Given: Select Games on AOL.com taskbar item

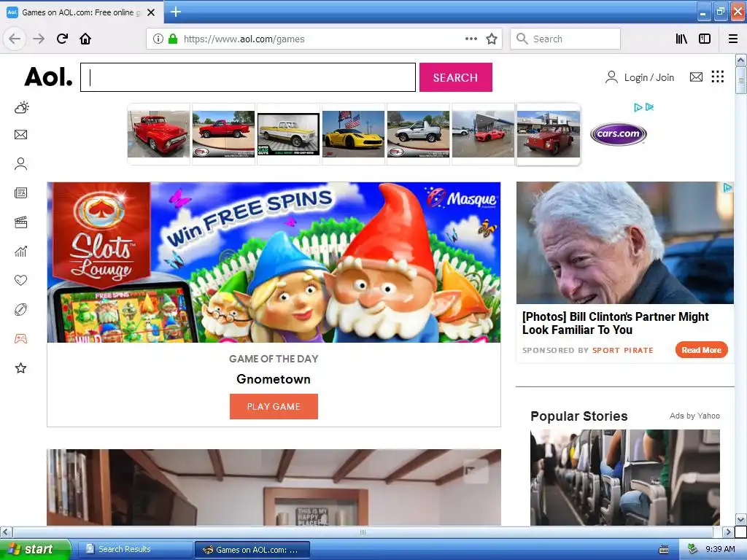Looking at the screenshot, I should click(252, 550).
